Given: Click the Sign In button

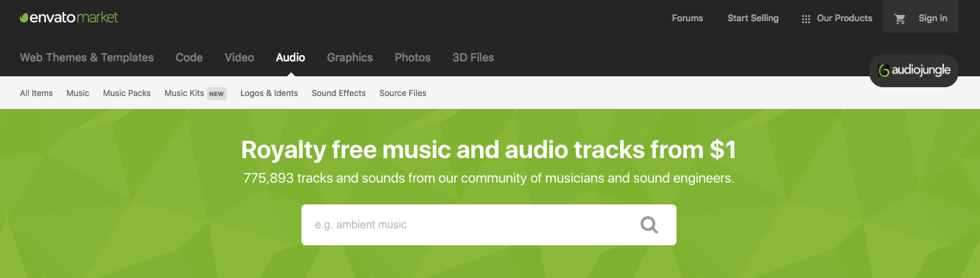Looking at the screenshot, I should (932, 18).
